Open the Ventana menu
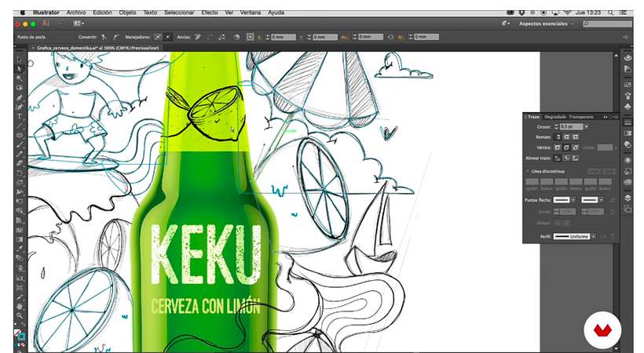This screenshot has width=644, height=353. [x=250, y=13]
